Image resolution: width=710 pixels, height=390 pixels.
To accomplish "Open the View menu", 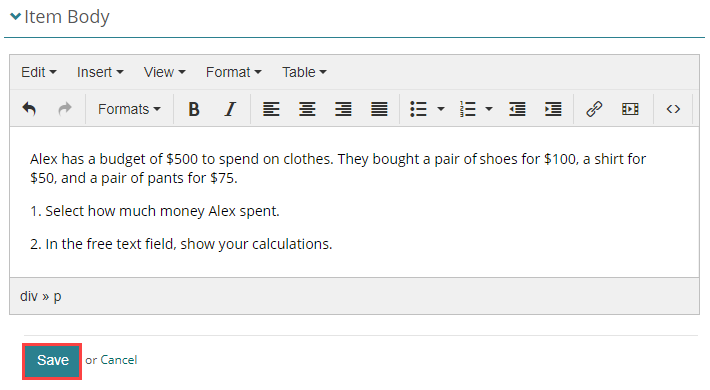I will [x=164, y=72].
